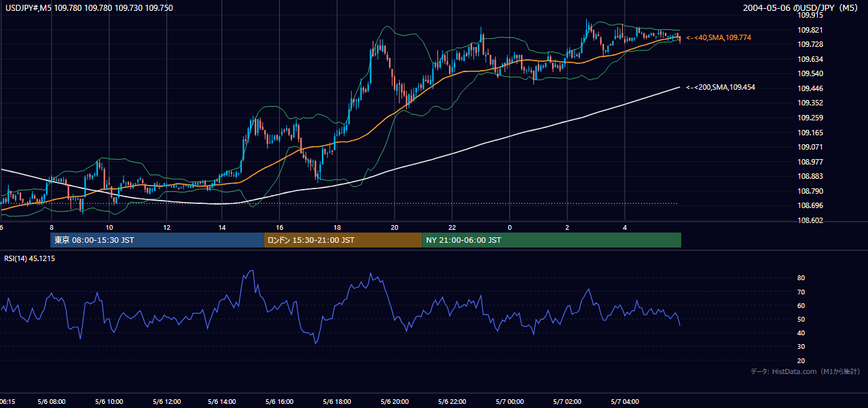Click the 109.071 price axis label

810,147
